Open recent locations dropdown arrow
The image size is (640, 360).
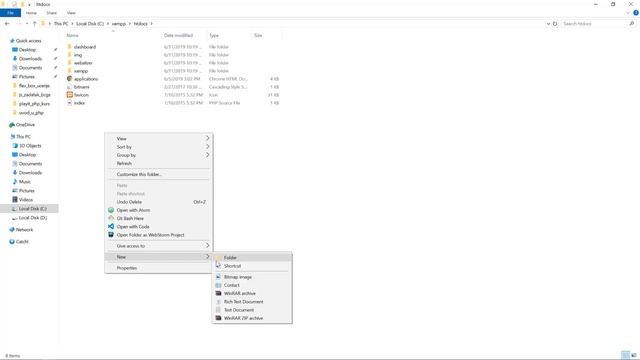pyautogui.click(x=27, y=24)
